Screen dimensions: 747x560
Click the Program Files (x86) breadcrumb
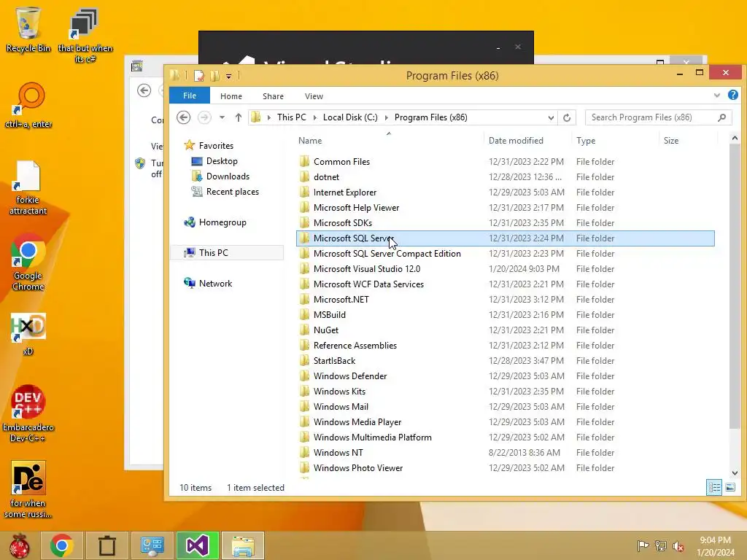430,117
